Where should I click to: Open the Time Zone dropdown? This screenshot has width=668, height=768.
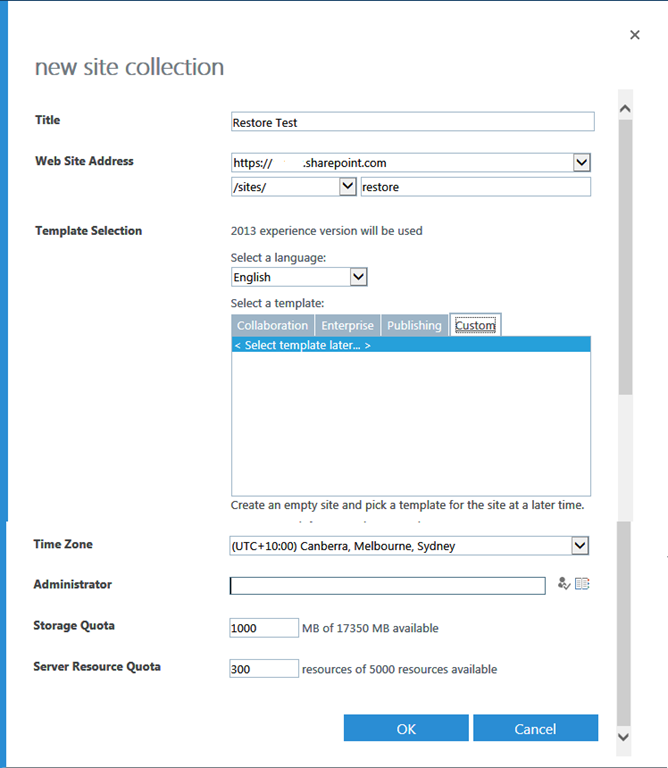[579, 546]
